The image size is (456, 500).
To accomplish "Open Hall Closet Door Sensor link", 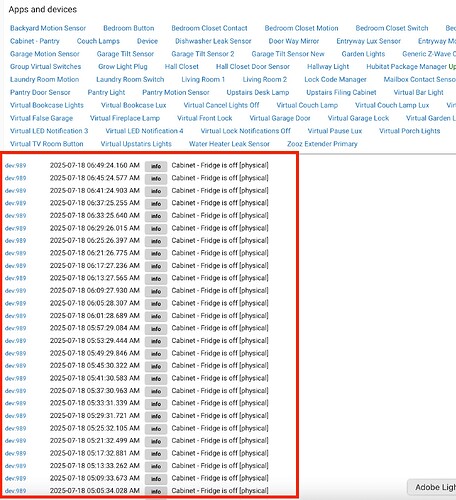I will click(x=253, y=67).
